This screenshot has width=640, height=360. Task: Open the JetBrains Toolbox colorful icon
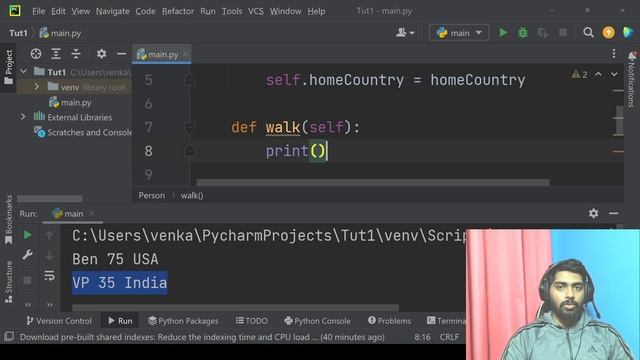628,33
